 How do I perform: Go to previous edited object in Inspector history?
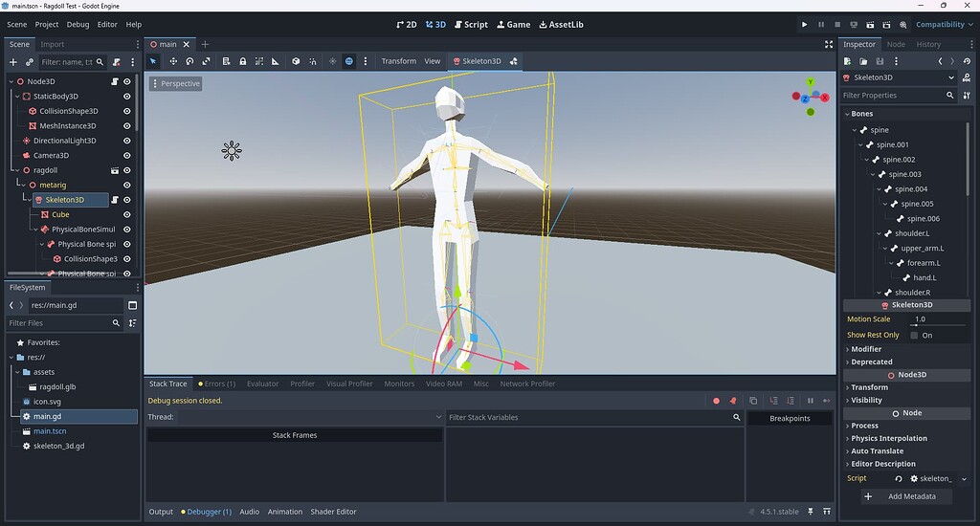940,61
